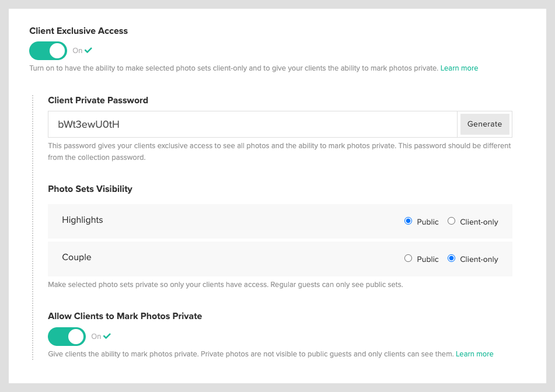The image size is (555, 392).
Task: Select Public radio for Couple set
Action: click(408, 258)
